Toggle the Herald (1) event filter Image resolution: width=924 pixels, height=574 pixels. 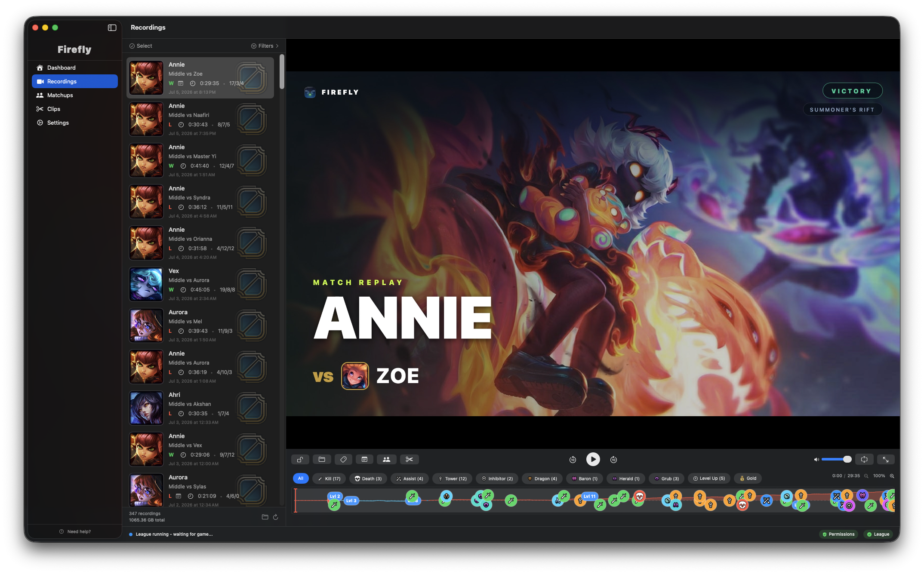(x=626, y=479)
